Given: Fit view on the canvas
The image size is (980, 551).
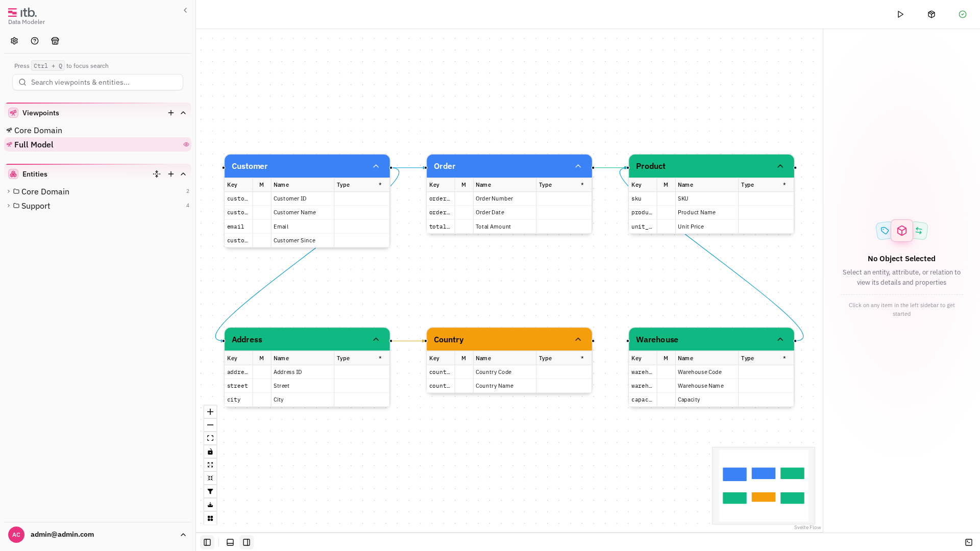Looking at the screenshot, I should pyautogui.click(x=210, y=438).
